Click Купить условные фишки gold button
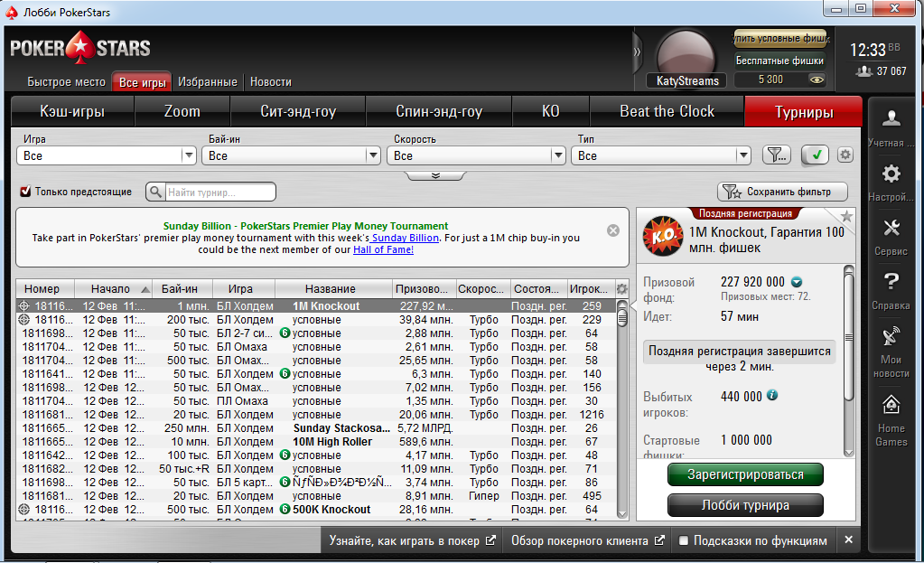This screenshot has height=563, width=924. click(x=779, y=38)
